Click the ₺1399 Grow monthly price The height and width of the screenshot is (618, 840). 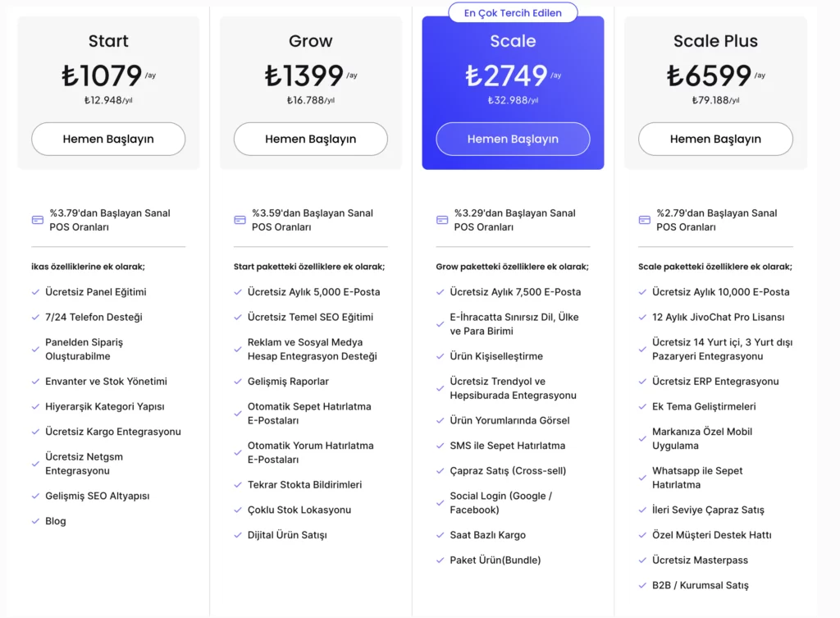(304, 76)
